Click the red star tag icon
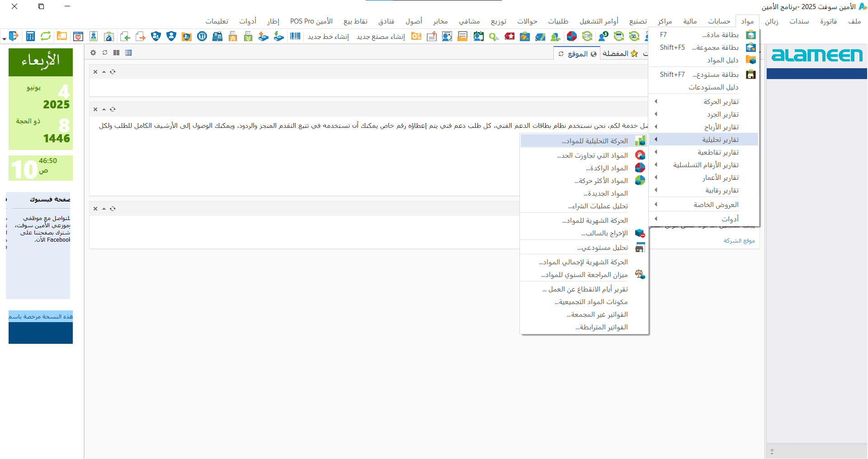 509,37
